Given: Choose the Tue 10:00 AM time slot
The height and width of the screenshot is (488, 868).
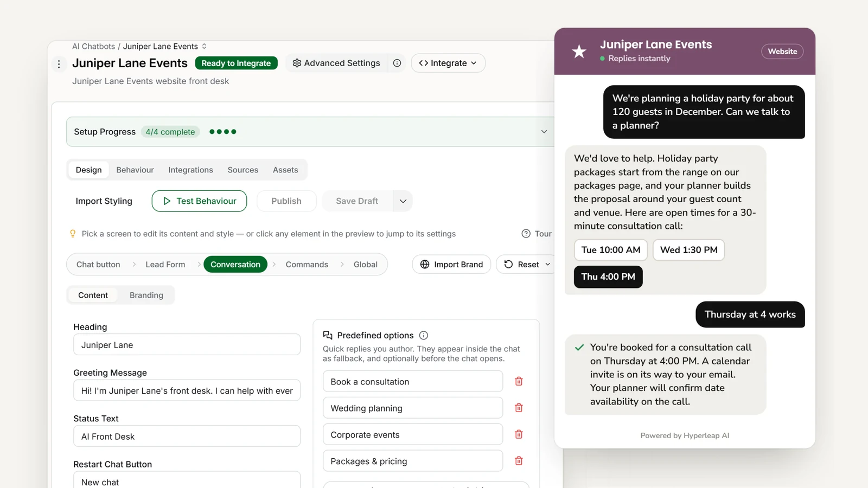Looking at the screenshot, I should (611, 250).
